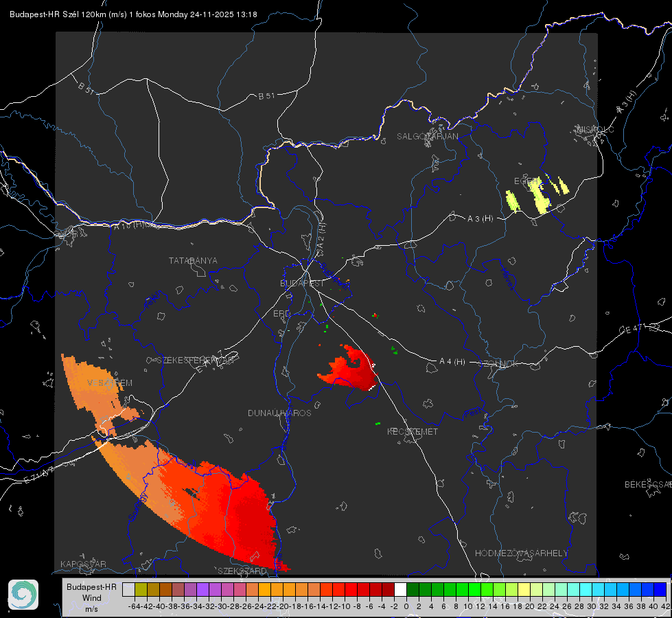Viewport: 672px width, 618px height.
Task: Click the blue 'Somogy' county label
Action: pos(138,507)
